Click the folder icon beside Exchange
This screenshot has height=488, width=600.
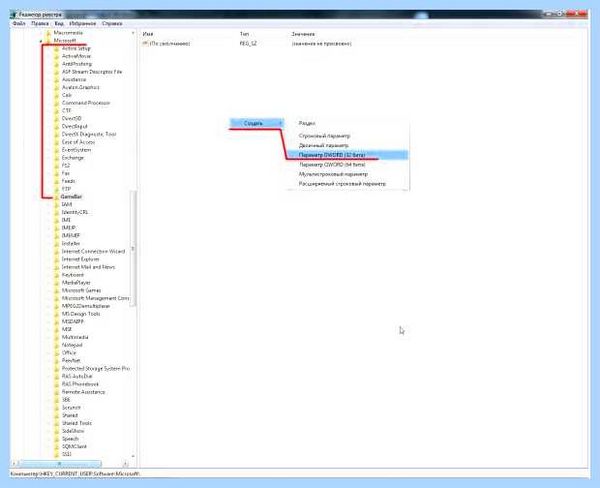(57, 158)
